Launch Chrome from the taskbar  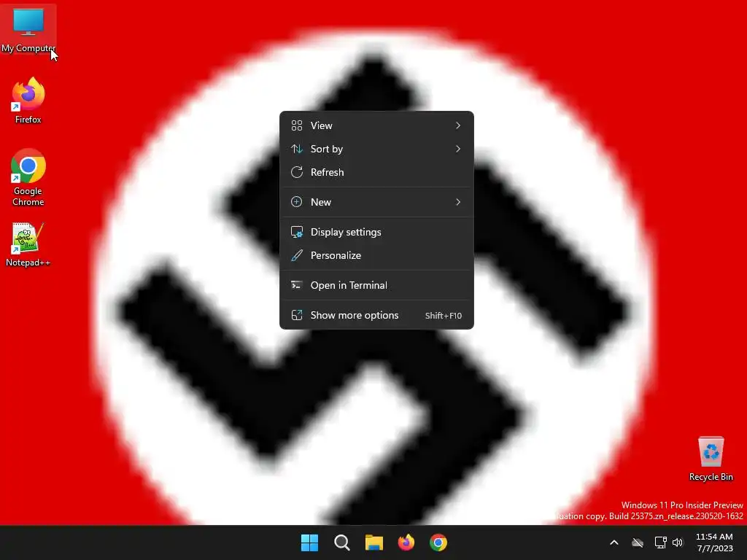coord(438,542)
